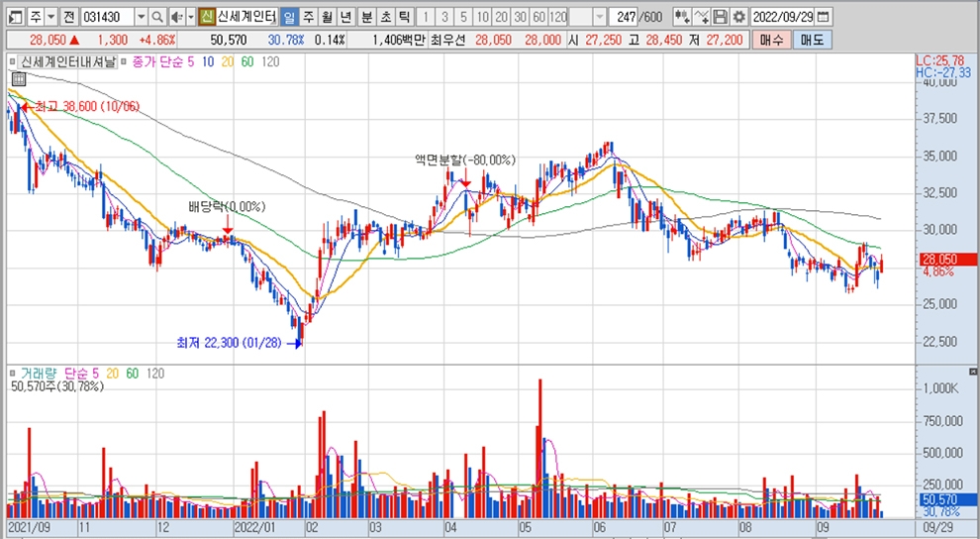Click the 종가 단순 moving average legend
This screenshot has width=980, height=539.
click(x=157, y=61)
